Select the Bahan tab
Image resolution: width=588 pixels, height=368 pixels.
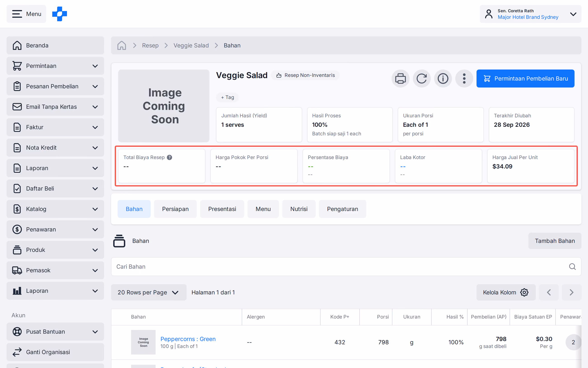[134, 209]
